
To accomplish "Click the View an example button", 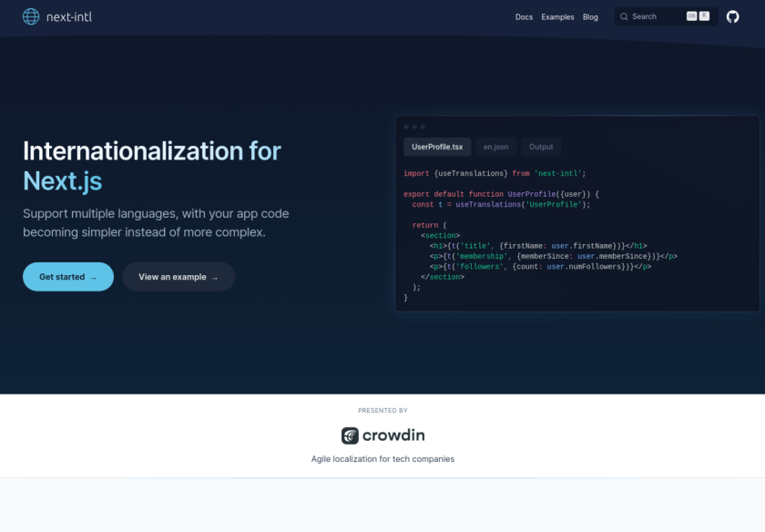I will [178, 277].
